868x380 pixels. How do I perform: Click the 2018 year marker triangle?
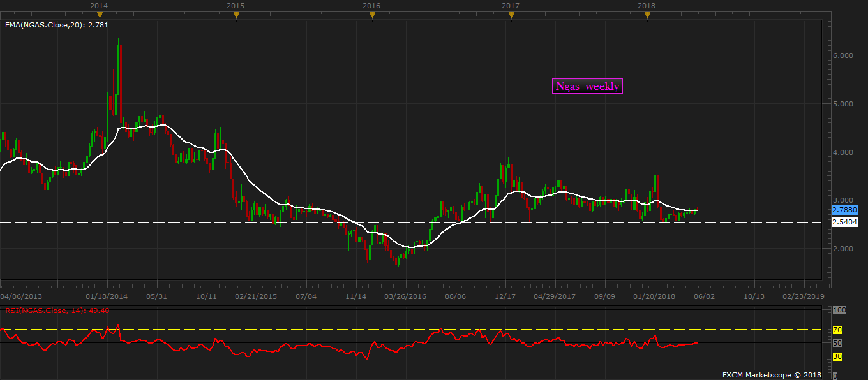(647, 15)
